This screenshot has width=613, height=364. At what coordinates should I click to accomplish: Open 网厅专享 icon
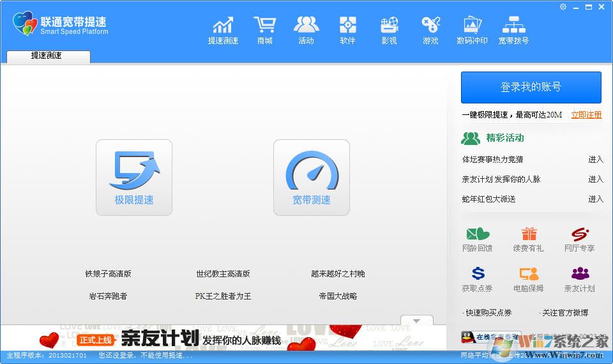[579, 239]
